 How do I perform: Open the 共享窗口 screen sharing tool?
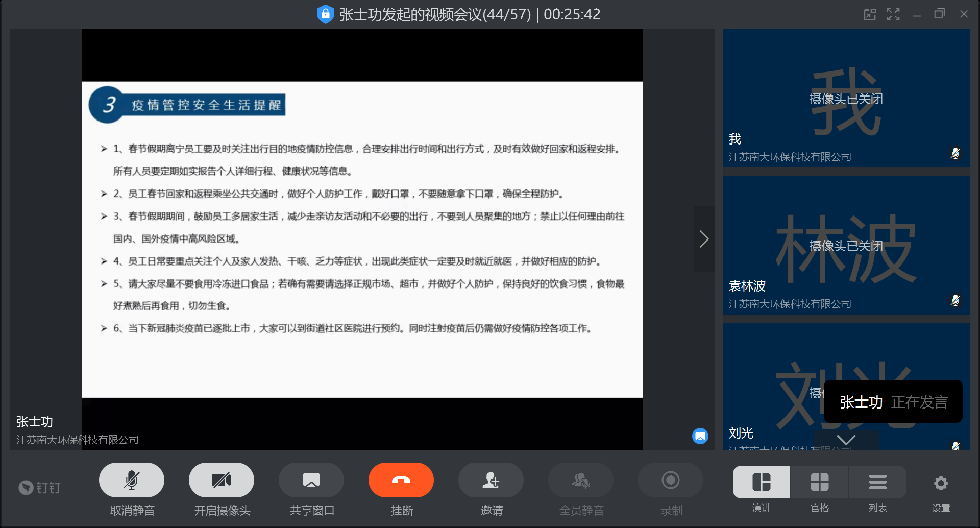(x=311, y=480)
